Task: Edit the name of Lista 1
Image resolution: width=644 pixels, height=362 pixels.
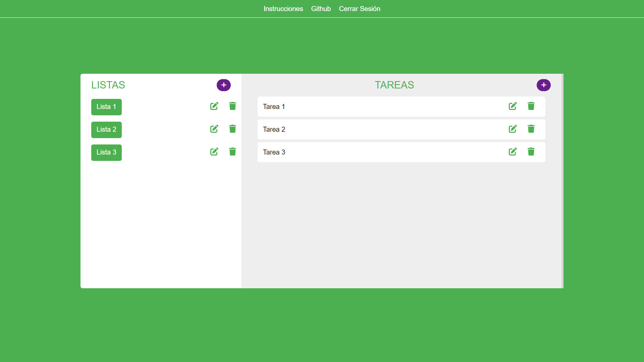Action: 214,106
